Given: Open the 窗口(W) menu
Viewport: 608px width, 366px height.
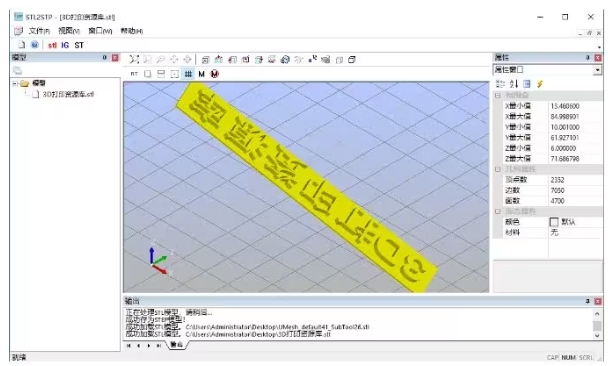Looking at the screenshot, I should click(100, 31).
